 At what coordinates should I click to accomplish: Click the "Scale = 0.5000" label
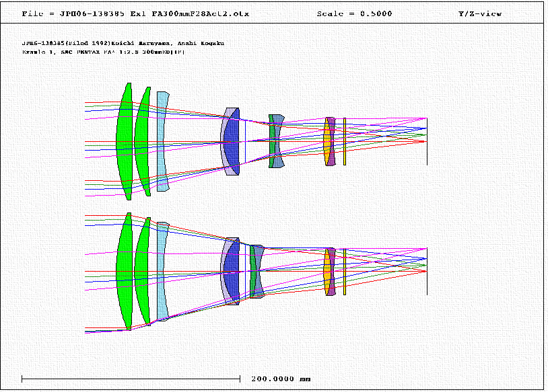(354, 14)
